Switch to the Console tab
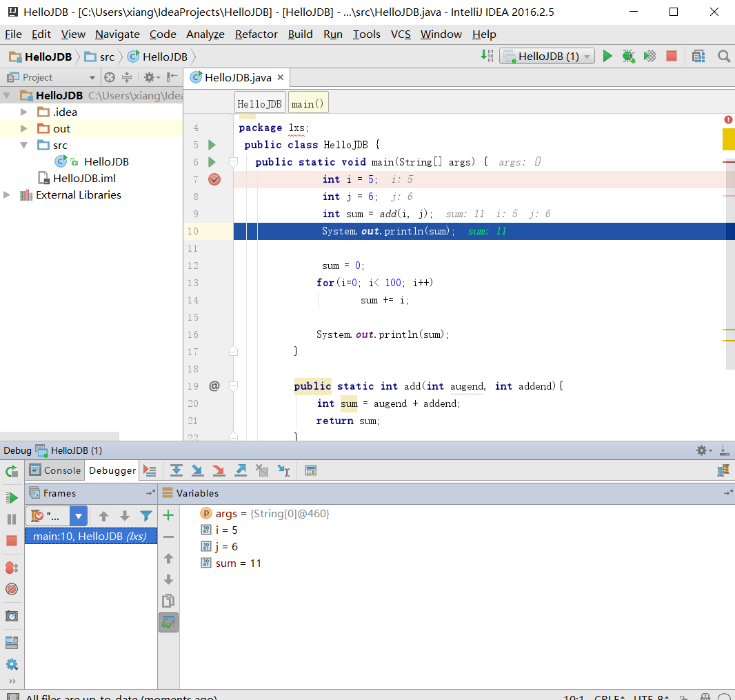 55,470
